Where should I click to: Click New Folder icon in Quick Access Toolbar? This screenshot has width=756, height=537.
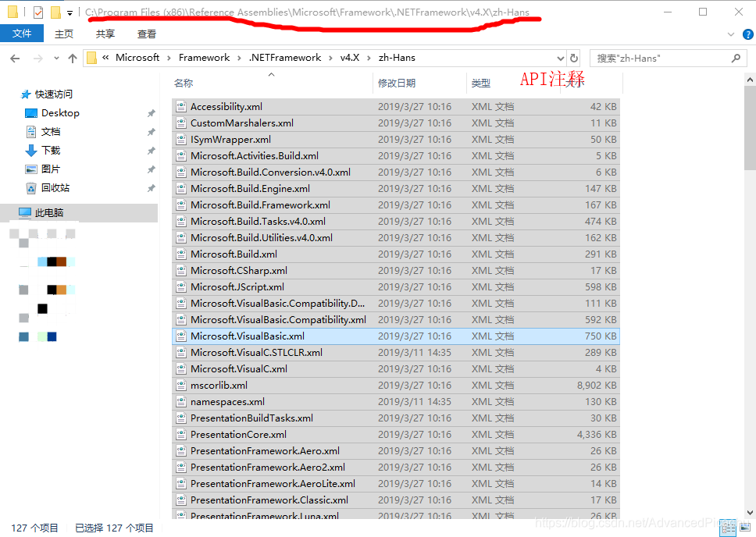(x=55, y=12)
